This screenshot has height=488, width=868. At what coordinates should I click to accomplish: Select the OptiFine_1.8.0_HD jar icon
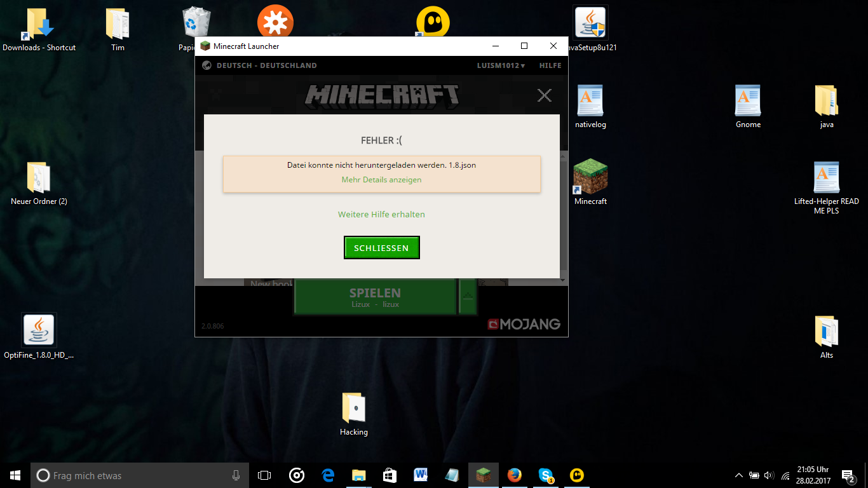[x=39, y=337]
